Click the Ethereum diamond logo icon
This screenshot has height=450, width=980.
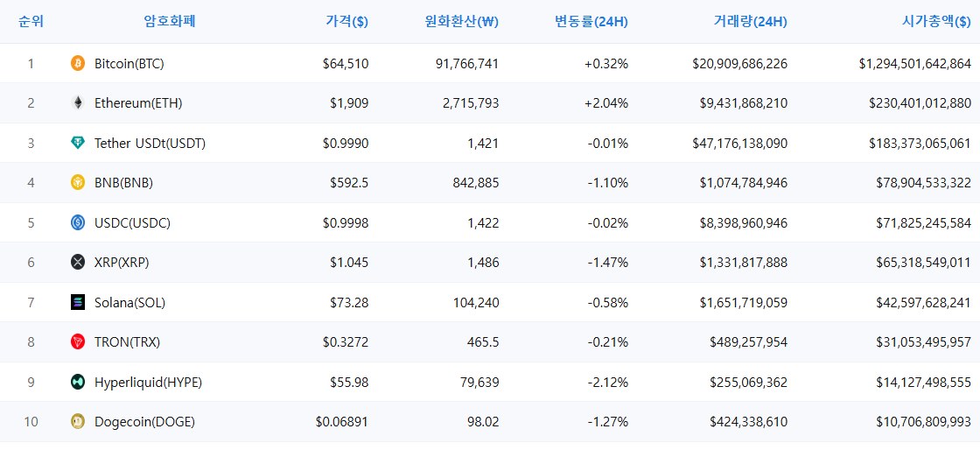coord(78,103)
